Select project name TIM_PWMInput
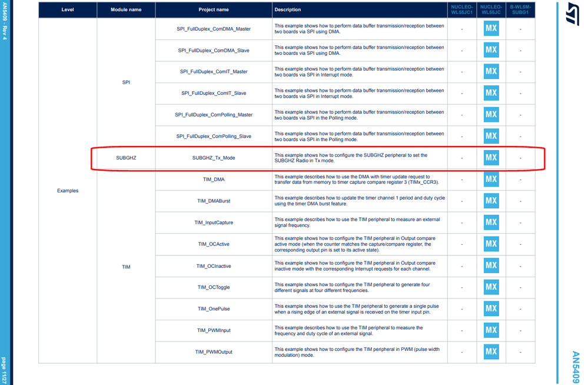 click(x=214, y=331)
